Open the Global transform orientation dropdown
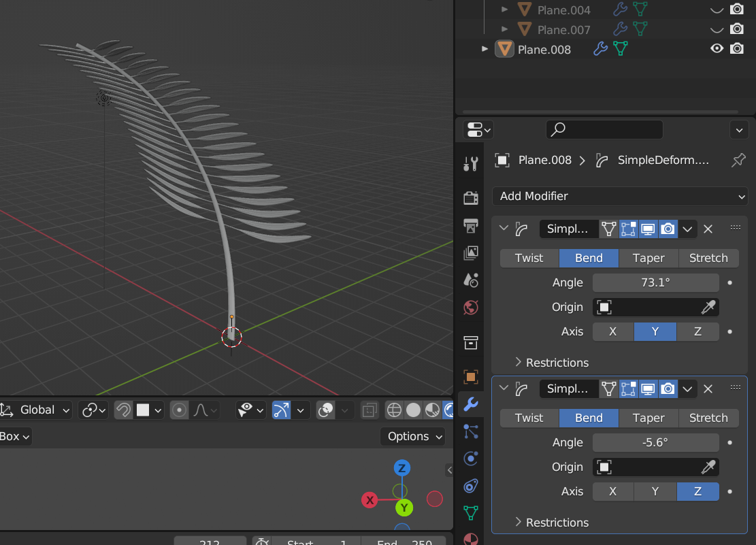This screenshot has width=756, height=545. (36, 410)
